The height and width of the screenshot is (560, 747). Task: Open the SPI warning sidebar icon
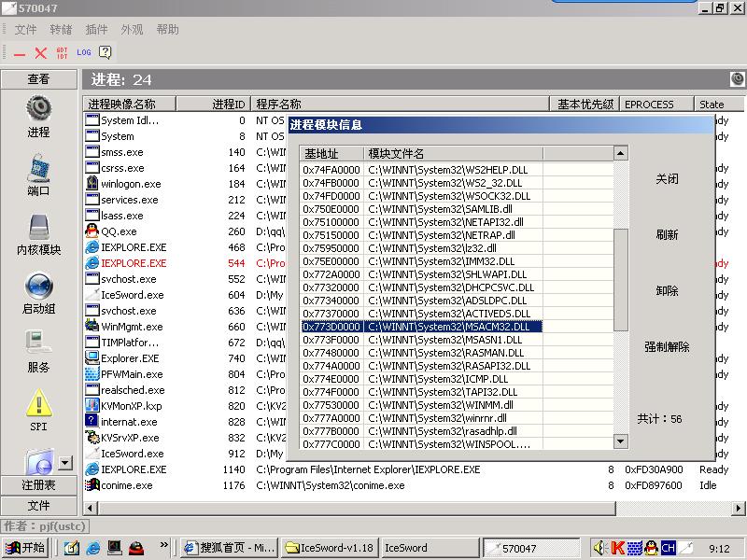[x=39, y=403]
